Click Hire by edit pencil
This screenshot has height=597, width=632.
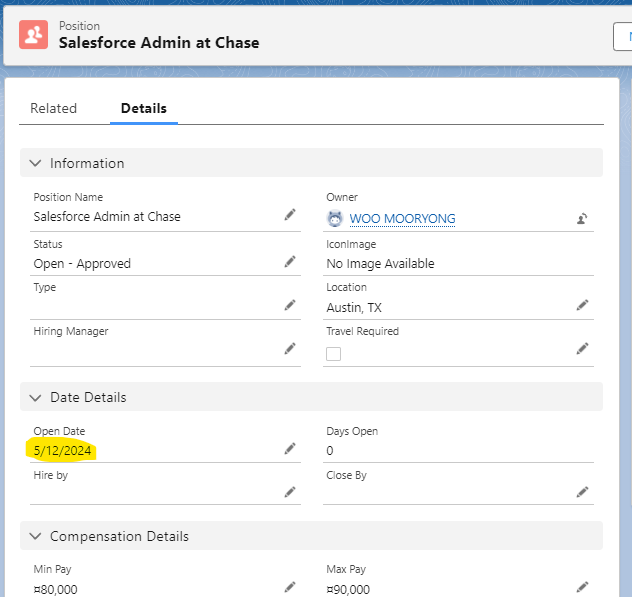(290, 492)
